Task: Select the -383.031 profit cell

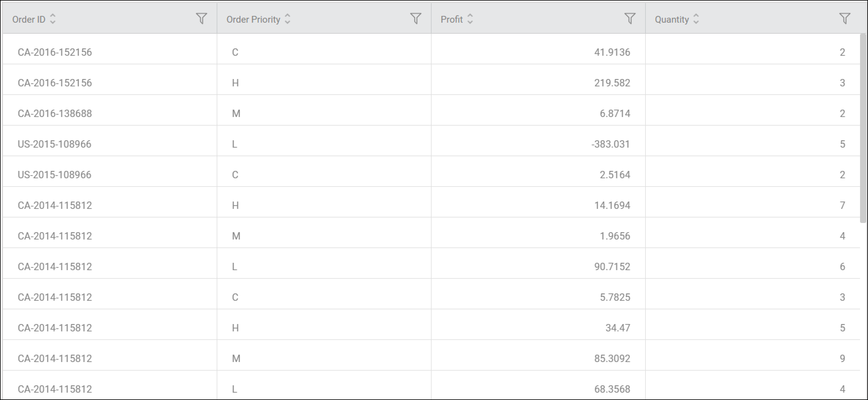Action: 610,144
